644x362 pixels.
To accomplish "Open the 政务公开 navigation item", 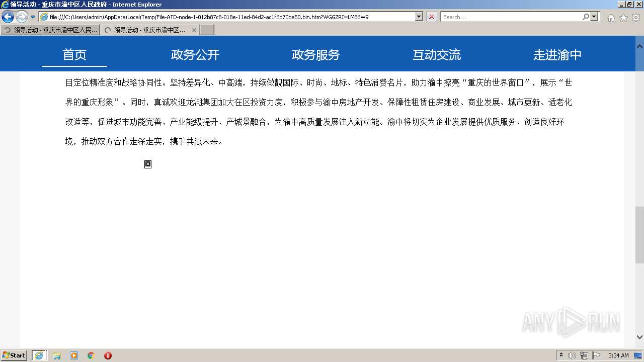I will [195, 54].
